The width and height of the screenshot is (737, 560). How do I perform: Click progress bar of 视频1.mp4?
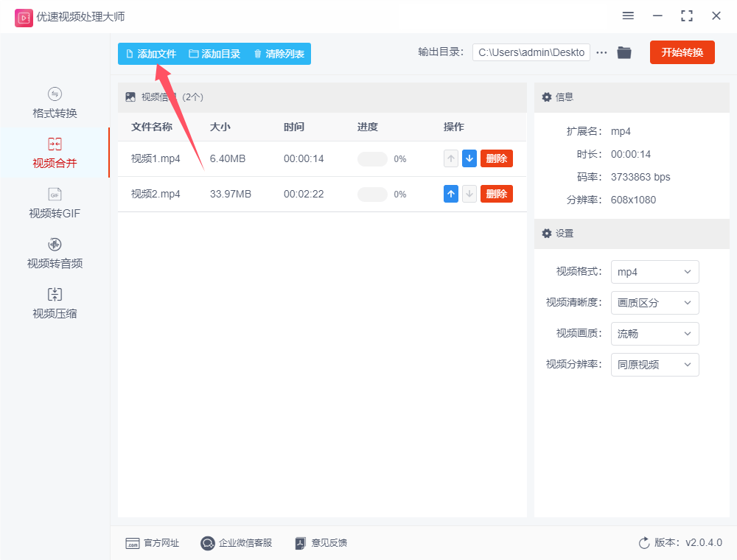click(x=372, y=158)
